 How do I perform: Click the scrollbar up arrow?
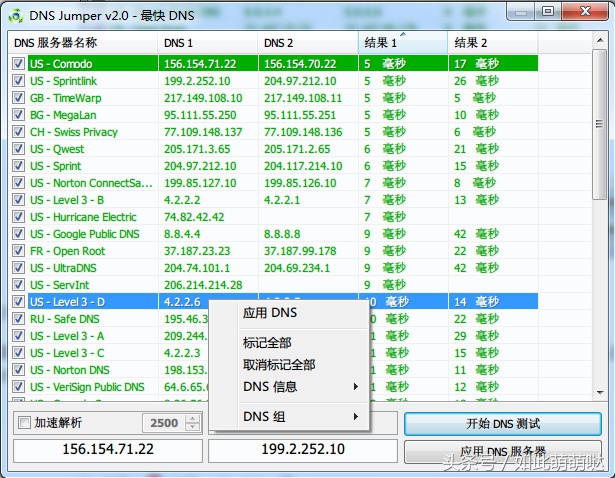pos(600,40)
